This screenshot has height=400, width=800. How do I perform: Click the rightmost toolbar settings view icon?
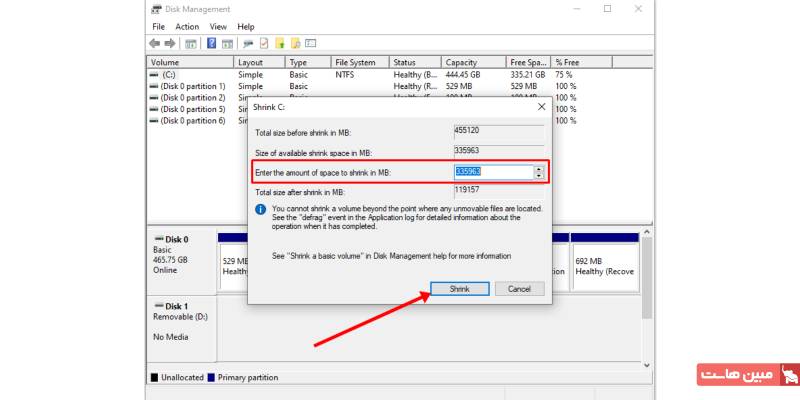click(x=311, y=43)
